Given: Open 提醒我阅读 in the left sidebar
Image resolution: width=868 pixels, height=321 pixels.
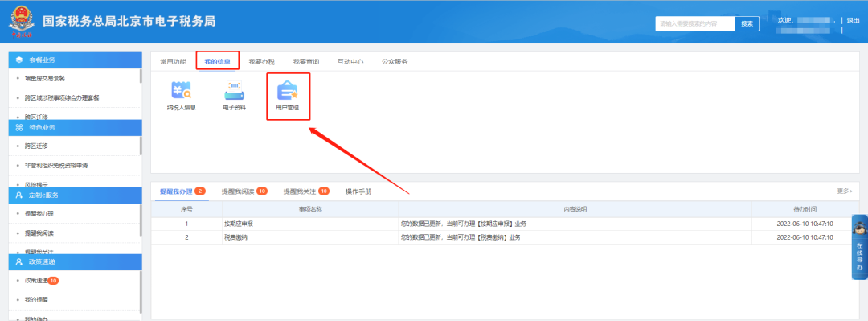Looking at the screenshot, I should pyautogui.click(x=39, y=233).
